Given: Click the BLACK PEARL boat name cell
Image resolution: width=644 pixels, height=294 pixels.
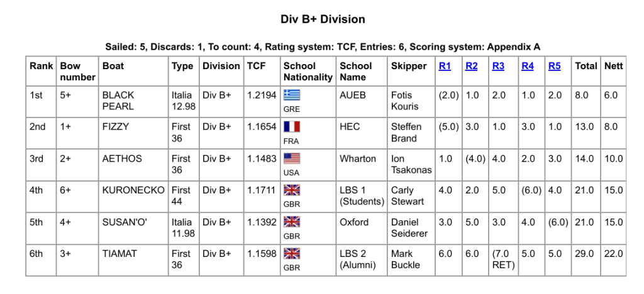Looking at the screenshot, I should point(118,101).
